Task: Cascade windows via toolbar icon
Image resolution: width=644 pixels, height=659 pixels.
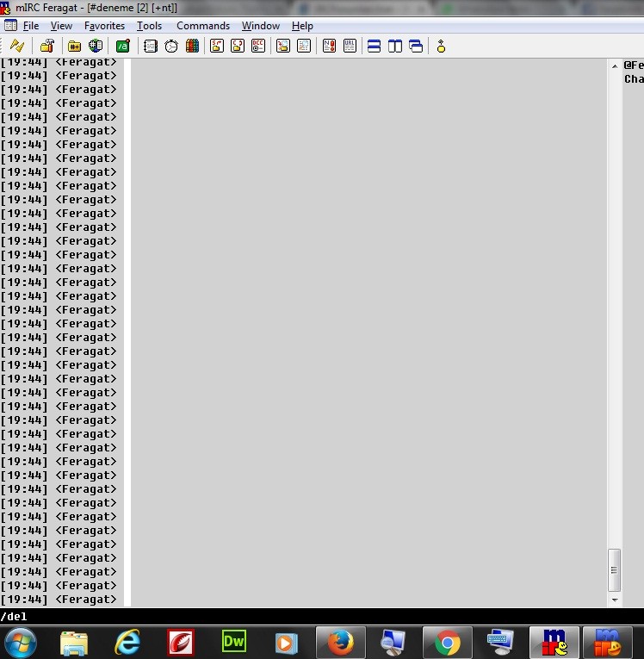Action: click(x=416, y=46)
